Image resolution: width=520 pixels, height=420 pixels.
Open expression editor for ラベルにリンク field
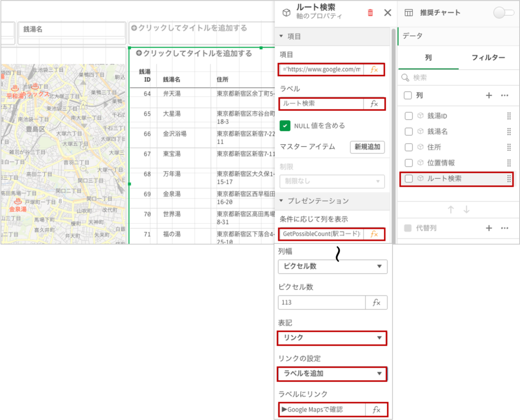376,409
